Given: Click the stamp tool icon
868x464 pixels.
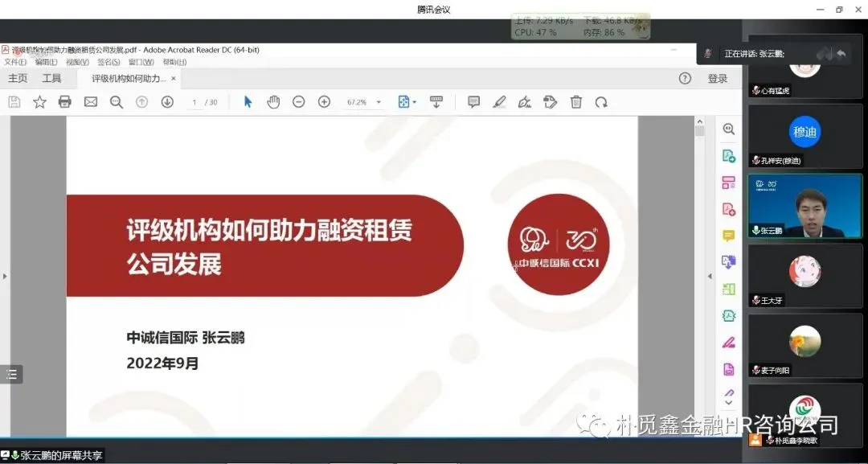Looking at the screenshot, I should [551, 102].
